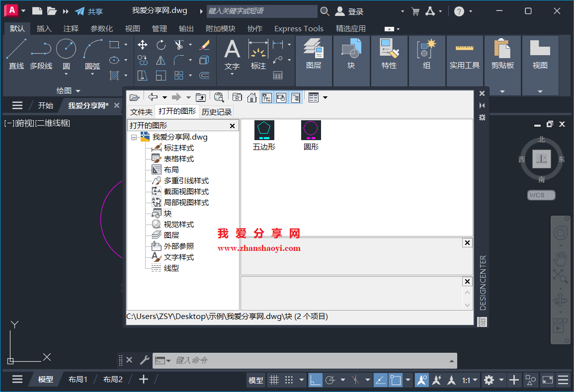Toggle polar tracking in status bar

(330, 380)
